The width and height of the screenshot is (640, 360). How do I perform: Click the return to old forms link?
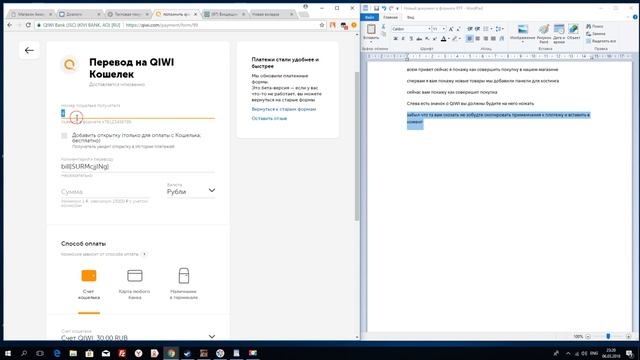pos(284,109)
